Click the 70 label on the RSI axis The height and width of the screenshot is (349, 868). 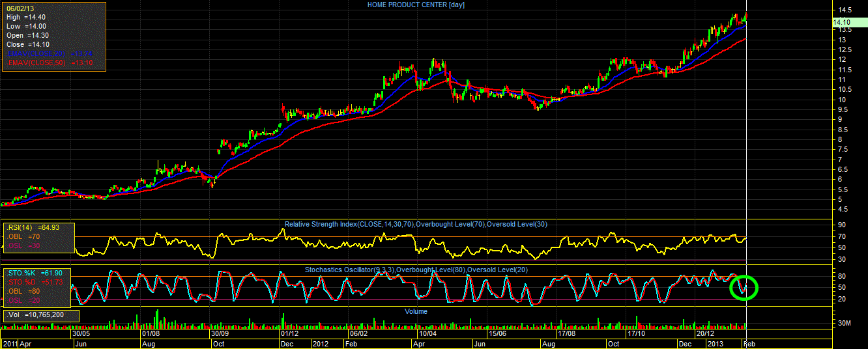coord(842,236)
